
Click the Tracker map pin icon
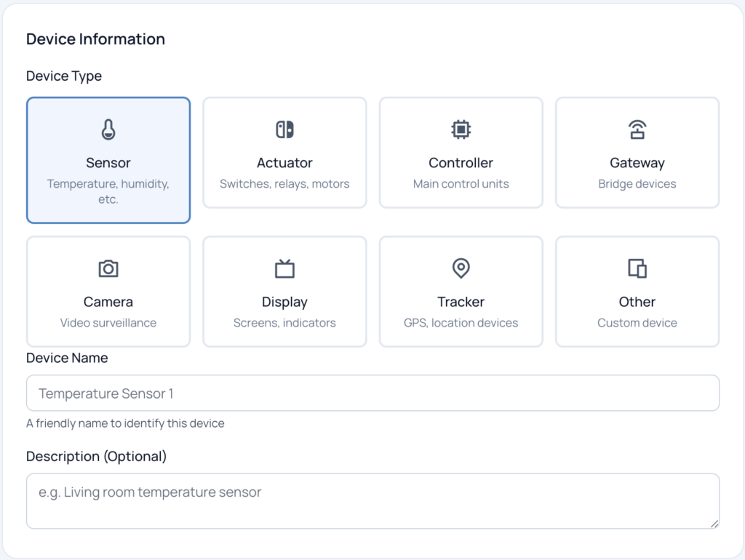(461, 268)
